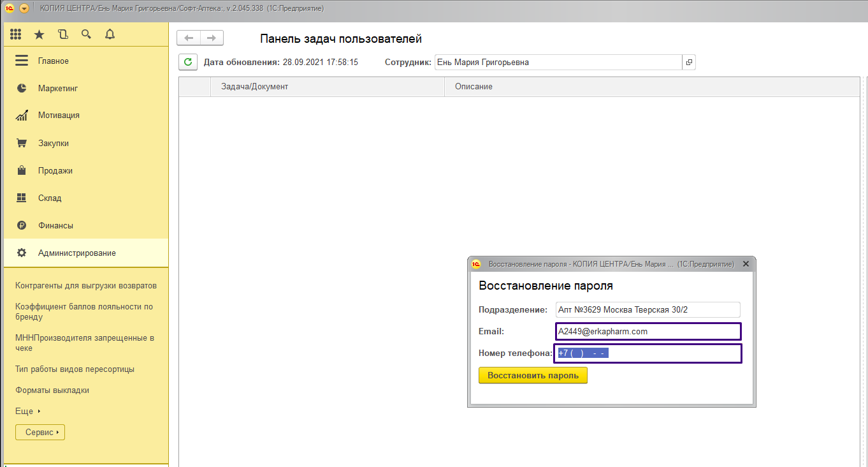Navigate back with left arrow
The height and width of the screenshot is (467, 868).
189,38
